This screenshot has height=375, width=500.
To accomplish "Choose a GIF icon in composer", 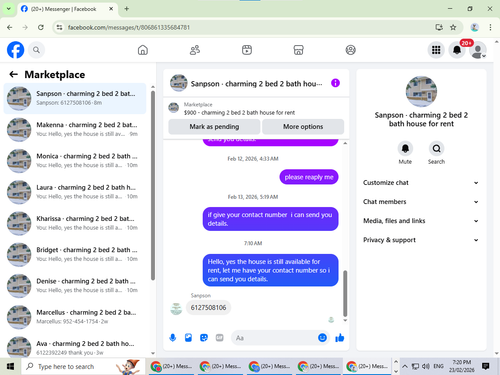I will (219, 338).
